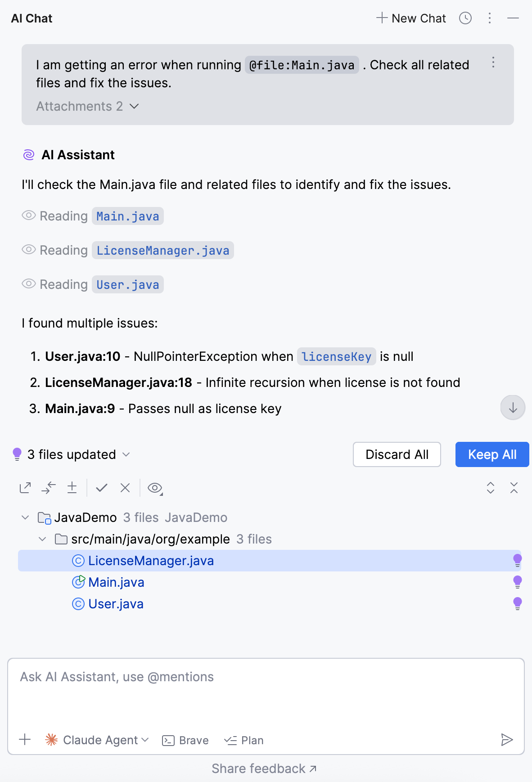The width and height of the screenshot is (532, 782).
Task: Open the Claude Agent model dropdown
Action: pos(97,740)
